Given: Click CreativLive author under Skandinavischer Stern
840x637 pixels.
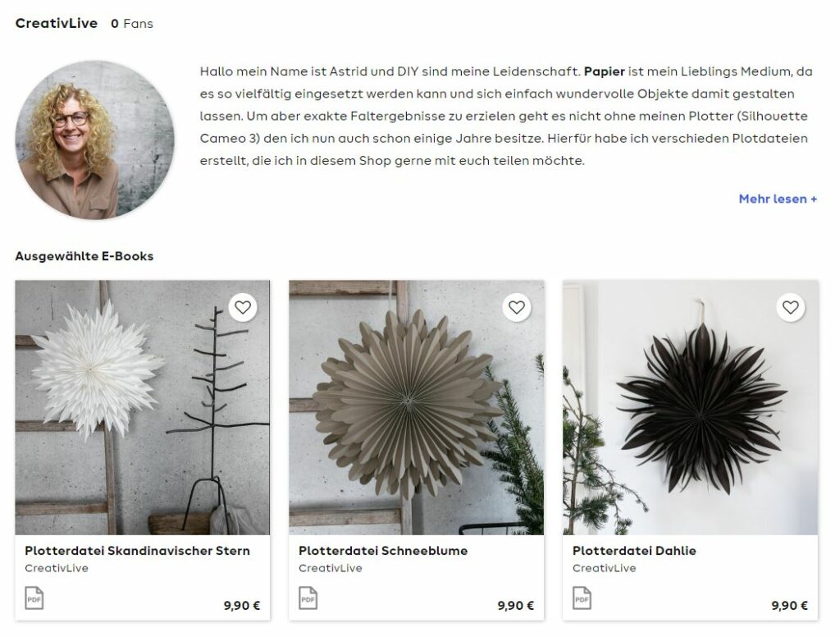Looking at the screenshot, I should [57, 568].
